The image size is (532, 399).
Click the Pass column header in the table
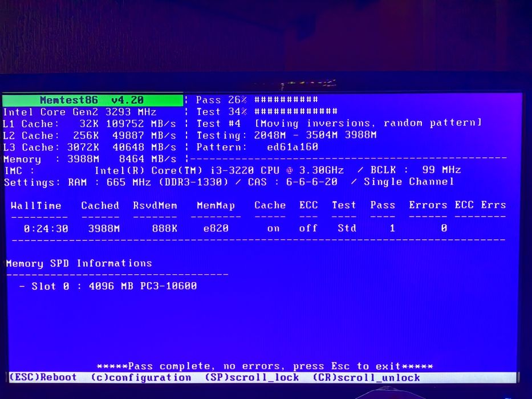click(x=383, y=205)
